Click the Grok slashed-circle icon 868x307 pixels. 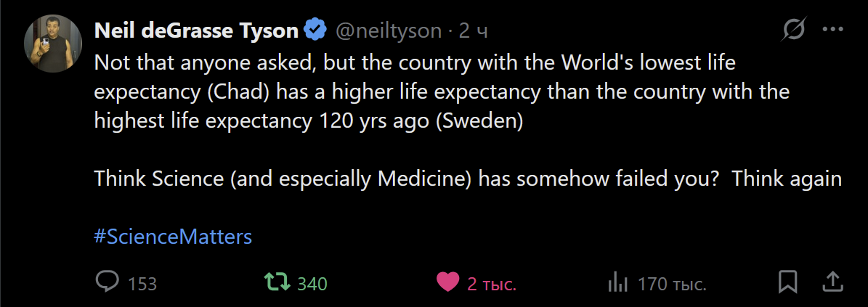pyautogui.click(x=794, y=30)
